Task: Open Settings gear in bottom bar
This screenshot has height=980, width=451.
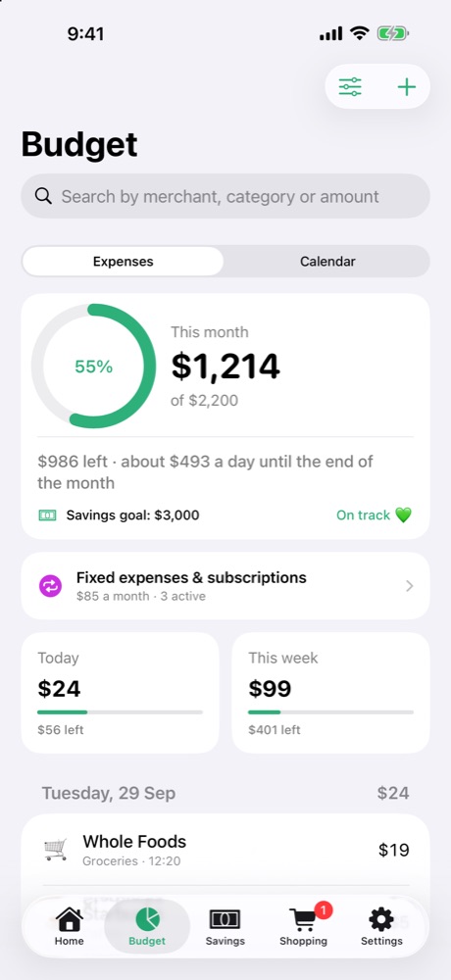Action: (381, 927)
